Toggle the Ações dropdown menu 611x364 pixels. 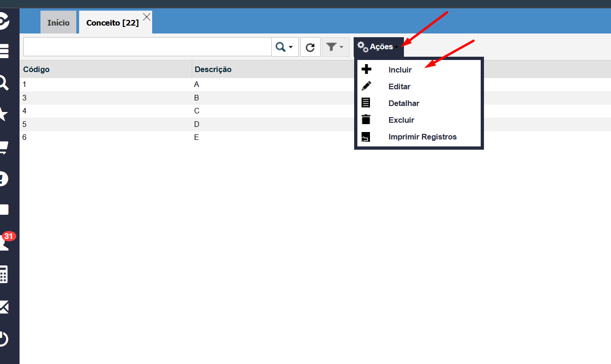(378, 47)
